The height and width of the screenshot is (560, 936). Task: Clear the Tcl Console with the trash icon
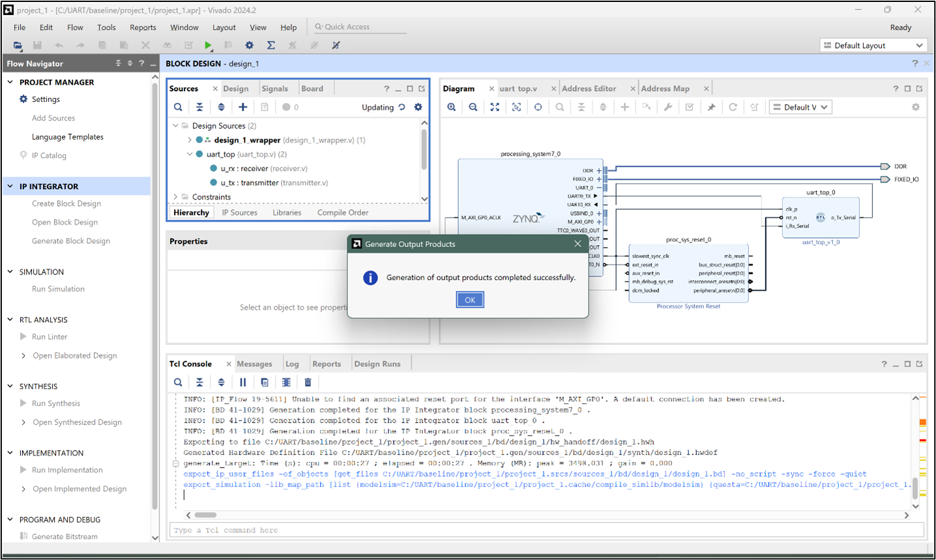(x=308, y=382)
